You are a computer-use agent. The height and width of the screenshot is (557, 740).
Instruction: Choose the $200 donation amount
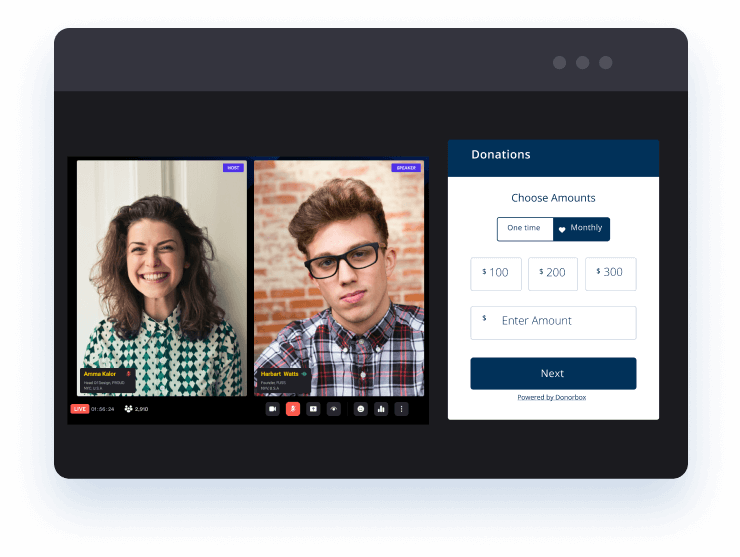[553, 273]
